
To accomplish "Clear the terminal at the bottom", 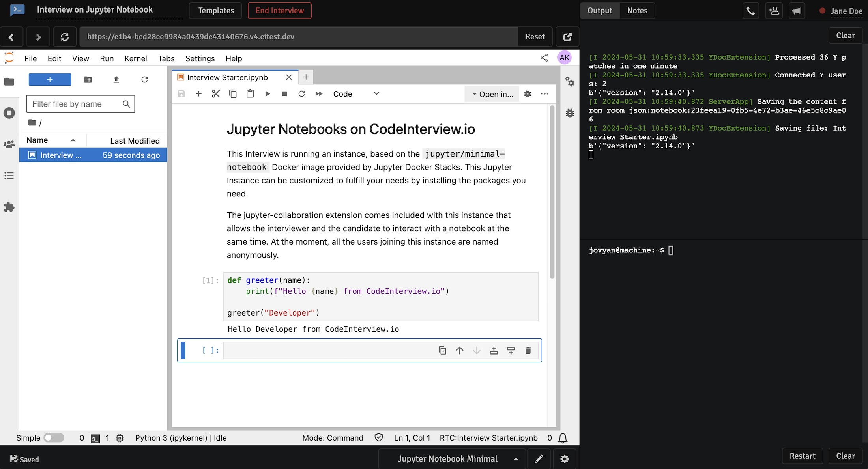I will click(845, 456).
